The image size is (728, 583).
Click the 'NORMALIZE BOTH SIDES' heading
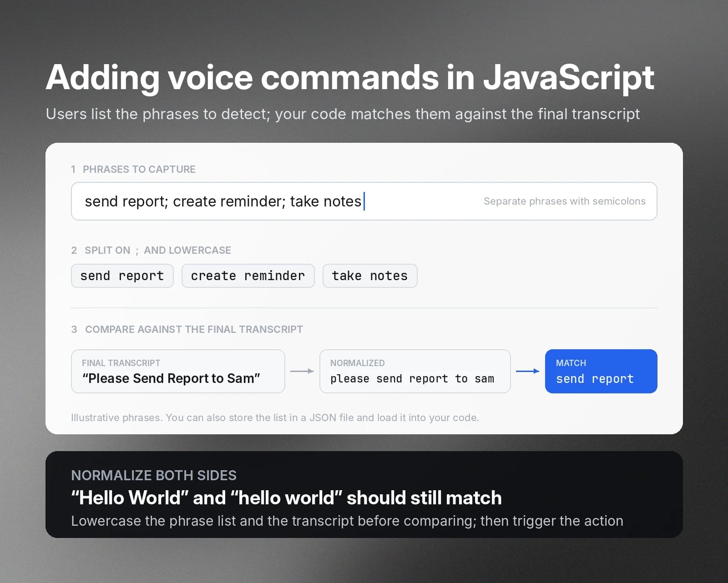(x=154, y=475)
